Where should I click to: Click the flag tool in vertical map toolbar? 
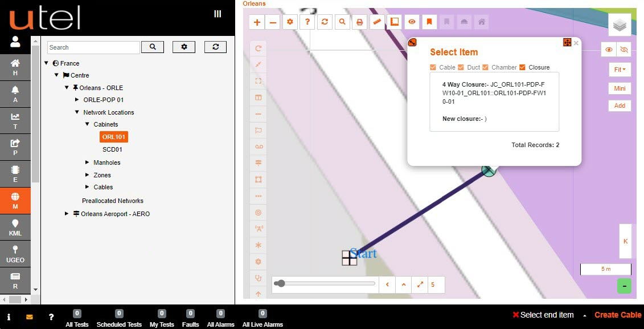(259, 131)
